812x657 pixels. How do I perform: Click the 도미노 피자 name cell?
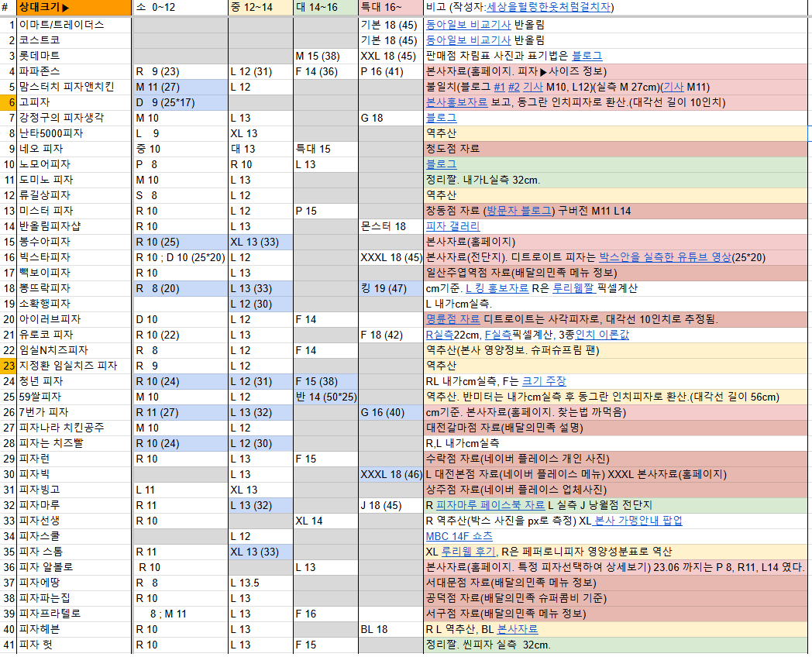[x=74, y=180]
